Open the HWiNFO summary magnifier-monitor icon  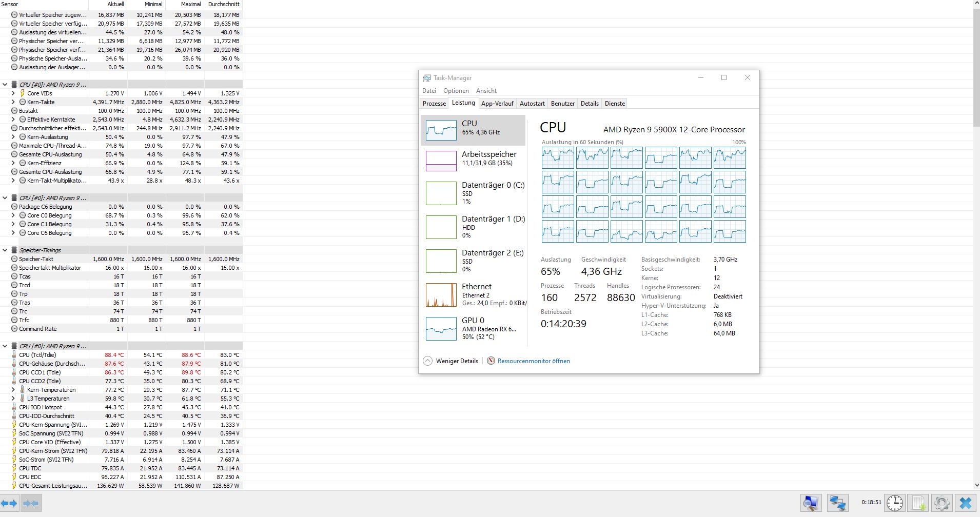(x=811, y=503)
